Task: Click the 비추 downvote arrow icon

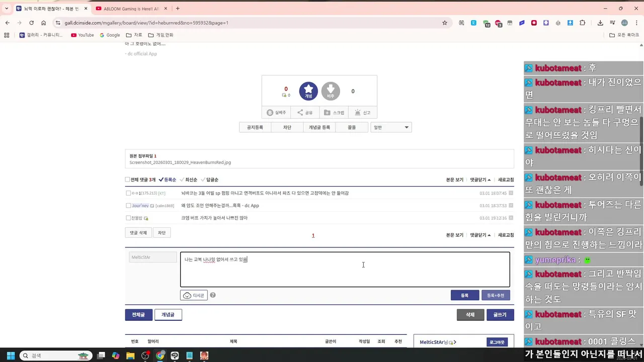Action: (x=331, y=91)
